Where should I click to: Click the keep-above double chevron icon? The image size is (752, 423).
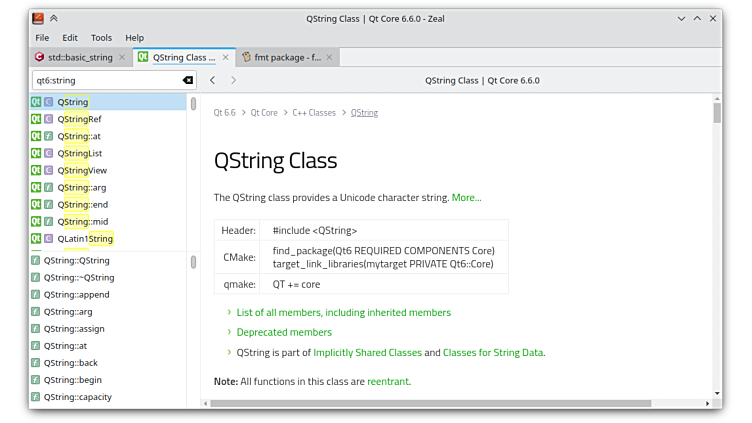click(x=54, y=18)
